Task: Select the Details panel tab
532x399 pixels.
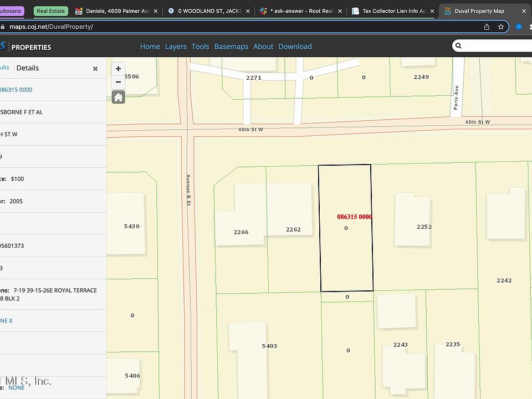Action: point(28,68)
